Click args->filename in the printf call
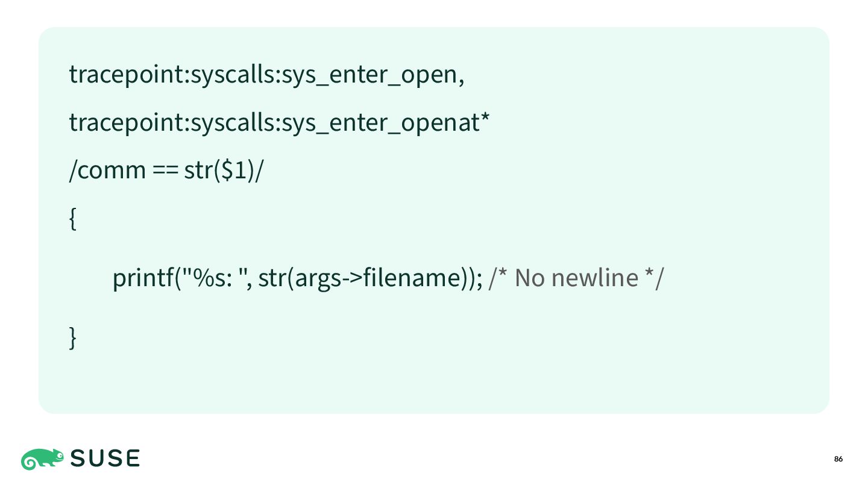The height and width of the screenshot is (488, 868). (374, 278)
